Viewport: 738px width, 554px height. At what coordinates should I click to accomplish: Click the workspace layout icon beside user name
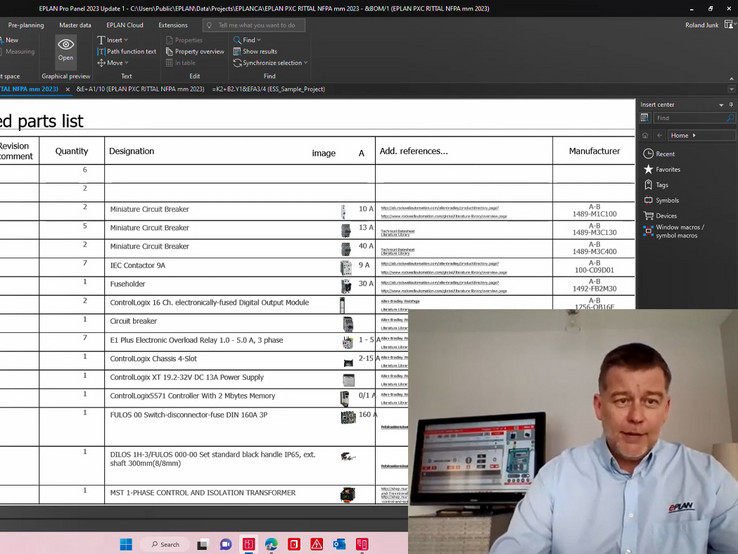[729, 24]
